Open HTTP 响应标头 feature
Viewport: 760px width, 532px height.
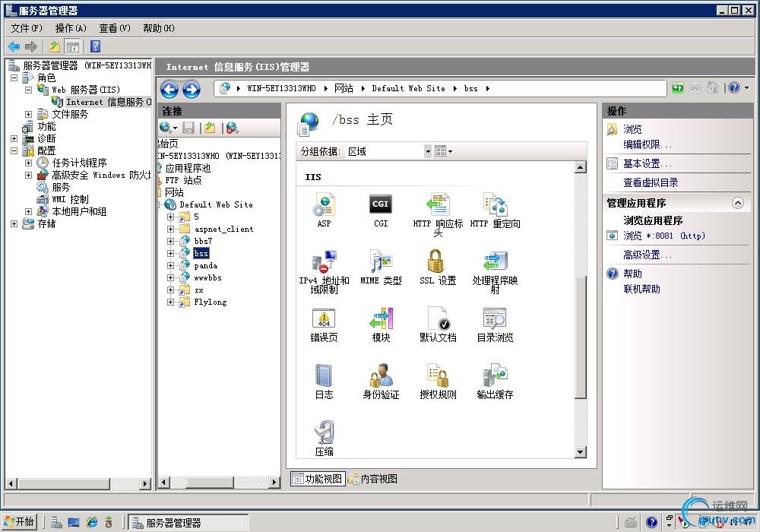pyautogui.click(x=439, y=214)
